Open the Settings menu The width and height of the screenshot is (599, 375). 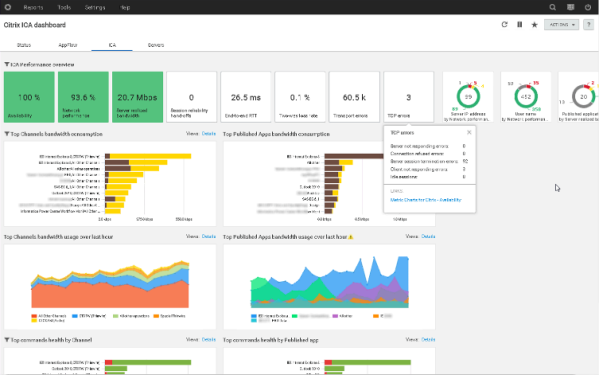click(95, 7)
